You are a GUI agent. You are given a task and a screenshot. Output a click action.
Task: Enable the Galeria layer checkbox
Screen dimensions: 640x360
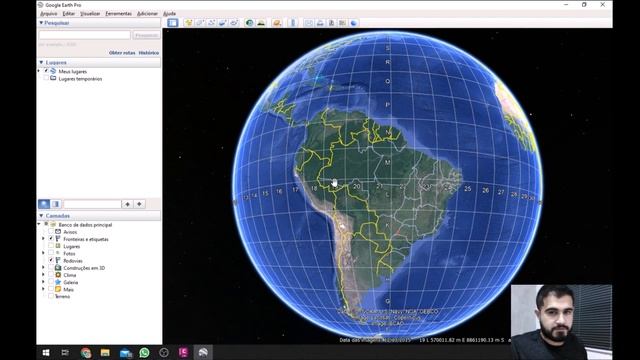click(x=51, y=282)
